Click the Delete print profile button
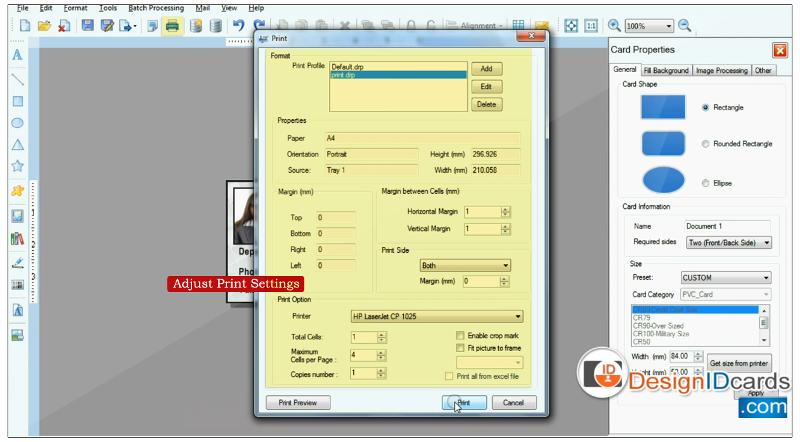Viewport: 800px width, 442px height. click(x=486, y=105)
